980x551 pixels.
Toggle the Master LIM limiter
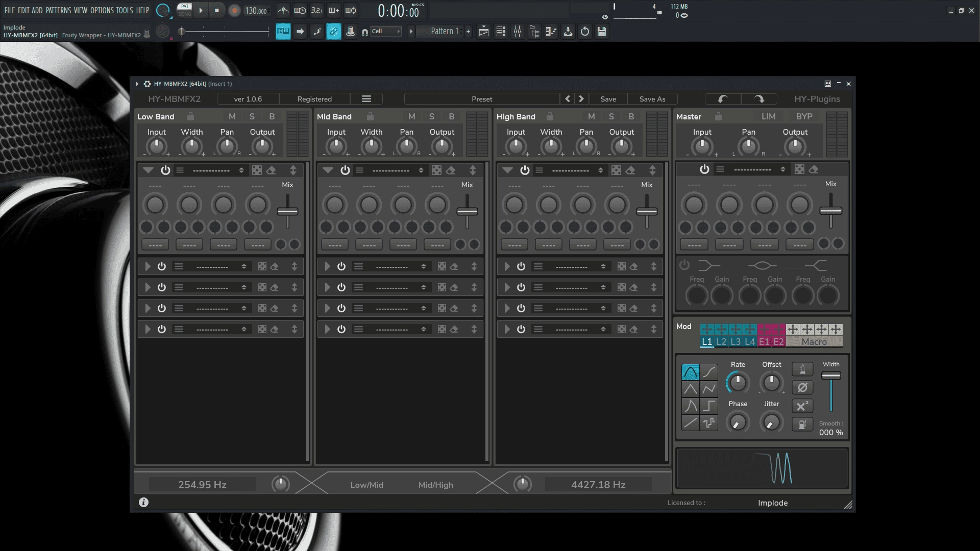[768, 116]
